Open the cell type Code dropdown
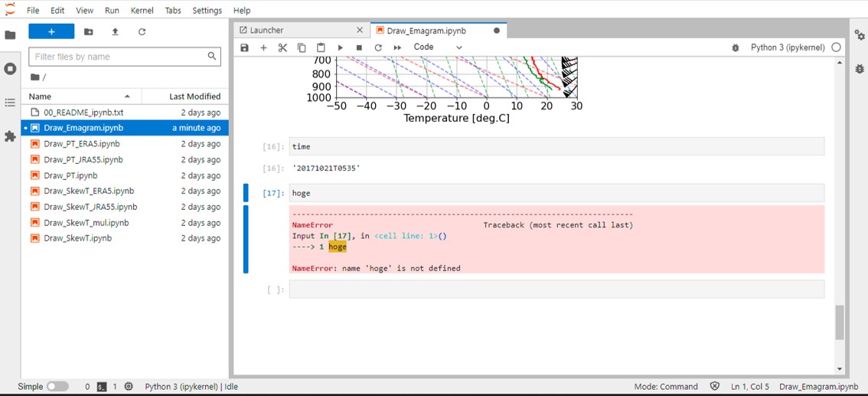 437,47
